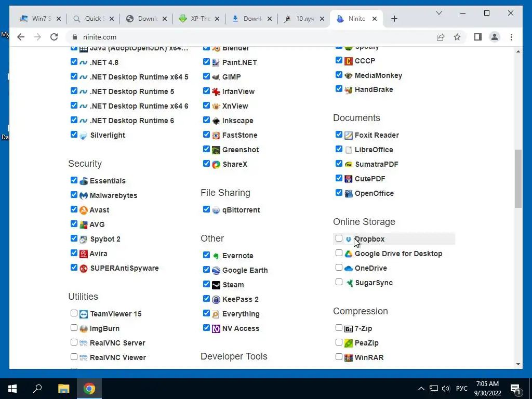Click the Inkscape icon
Image resolution: width=532 pixels, height=399 pixels.
(x=216, y=121)
